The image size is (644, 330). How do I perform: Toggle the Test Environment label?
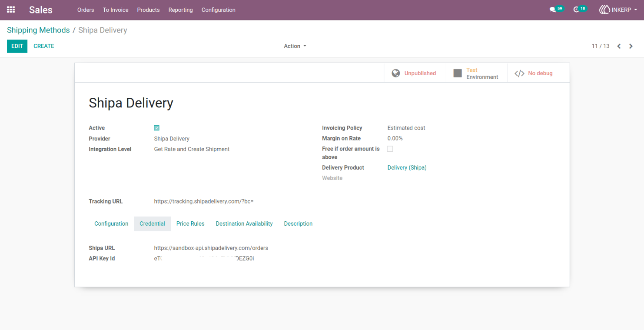click(x=482, y=73)
